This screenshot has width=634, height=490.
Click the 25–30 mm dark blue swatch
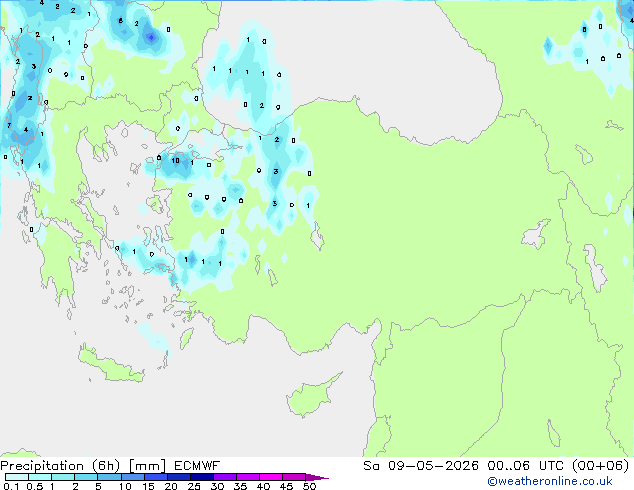click(202, 477)
